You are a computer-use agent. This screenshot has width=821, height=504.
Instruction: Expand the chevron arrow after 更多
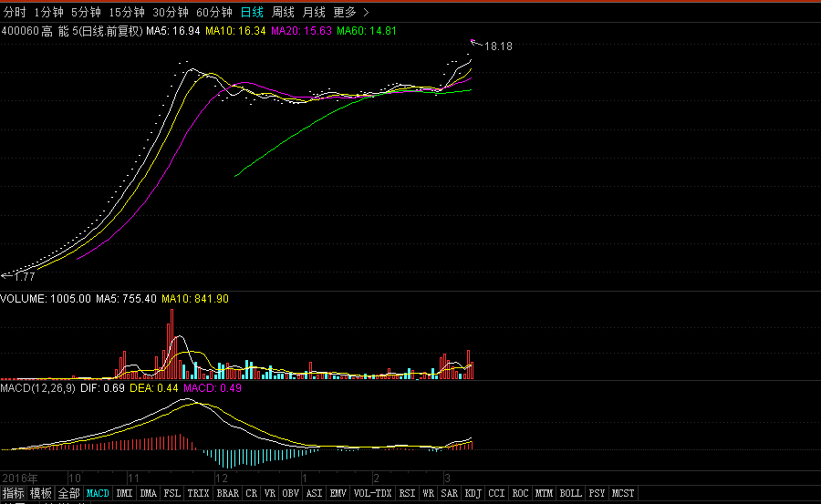[x=366, y=12]
